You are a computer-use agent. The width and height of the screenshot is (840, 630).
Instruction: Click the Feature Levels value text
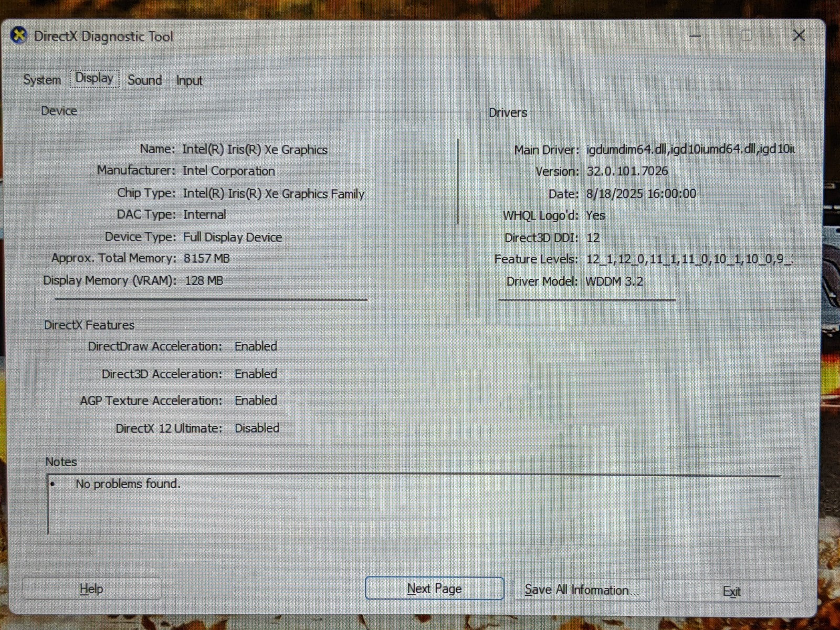[x=689, y=259]
